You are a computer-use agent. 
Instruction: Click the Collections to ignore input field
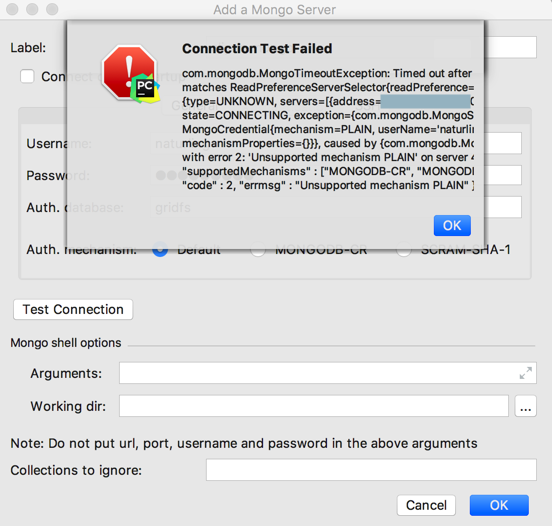pos(371,470)
